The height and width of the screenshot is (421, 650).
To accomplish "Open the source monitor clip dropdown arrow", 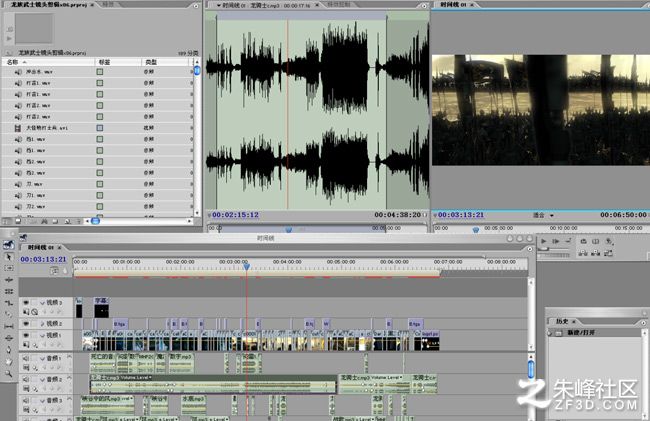I will coord(219,5).
